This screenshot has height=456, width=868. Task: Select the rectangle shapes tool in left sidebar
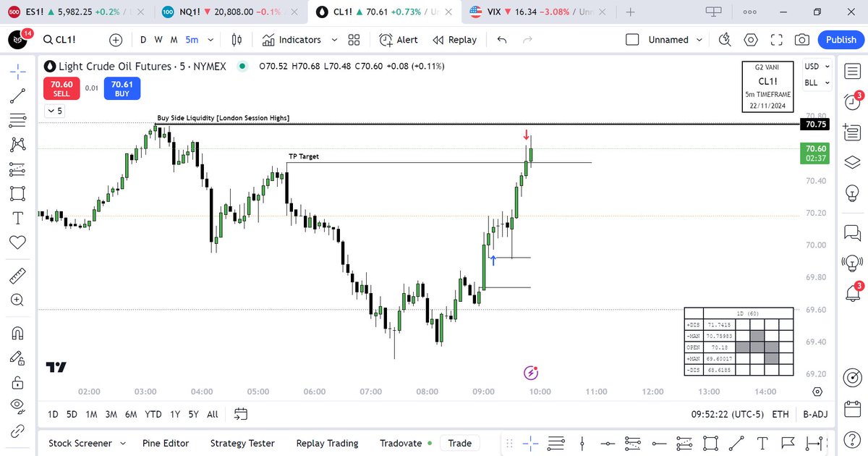(x=18, y=193)
